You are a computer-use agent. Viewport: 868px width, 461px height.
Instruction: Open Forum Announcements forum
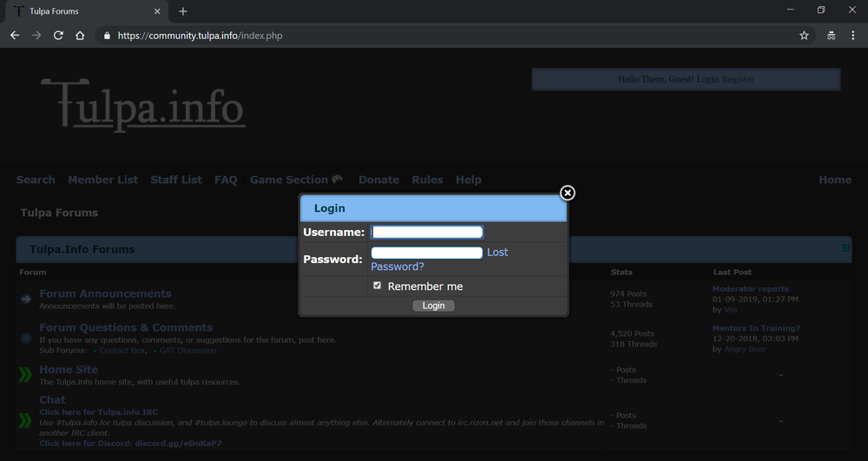click(105, 293)
